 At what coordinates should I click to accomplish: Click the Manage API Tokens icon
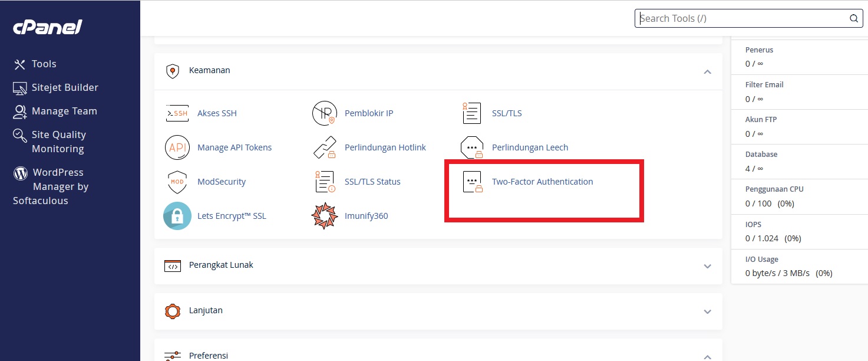pyautogui.click(x=177, y=147)
